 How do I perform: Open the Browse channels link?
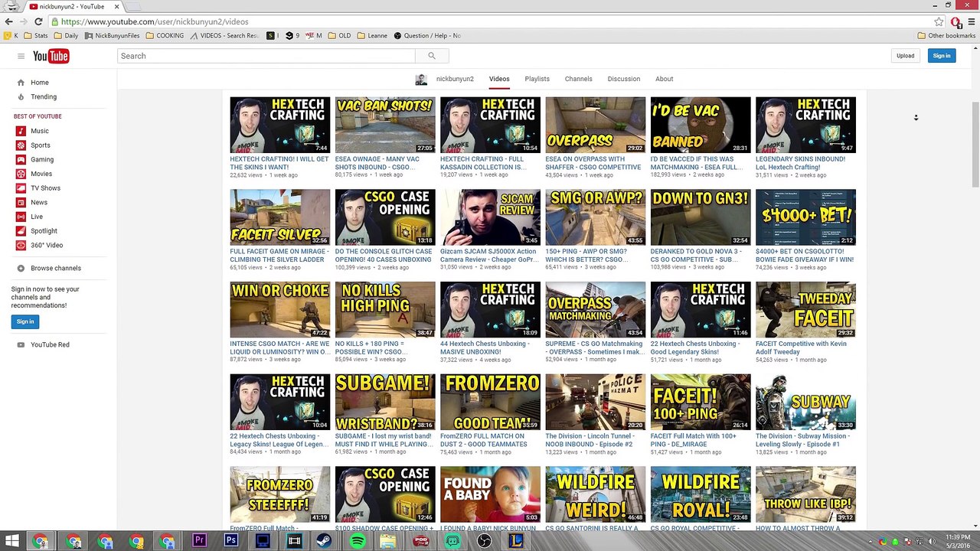56,269
